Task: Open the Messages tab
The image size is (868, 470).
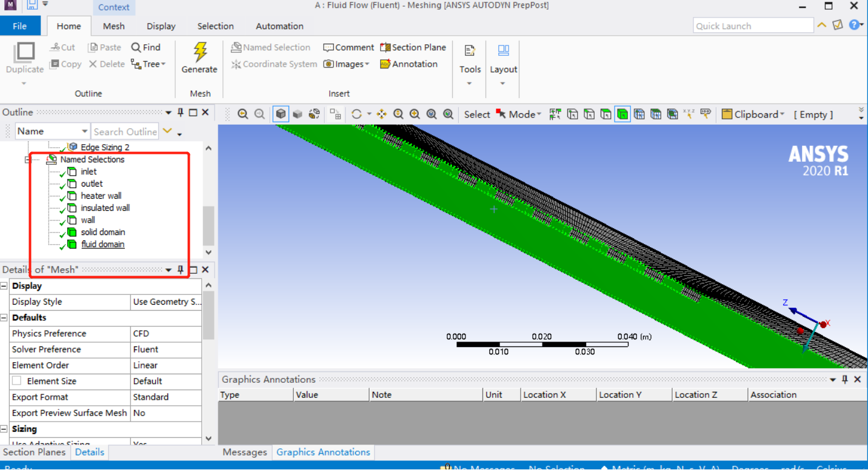Action: click(245, 452)
